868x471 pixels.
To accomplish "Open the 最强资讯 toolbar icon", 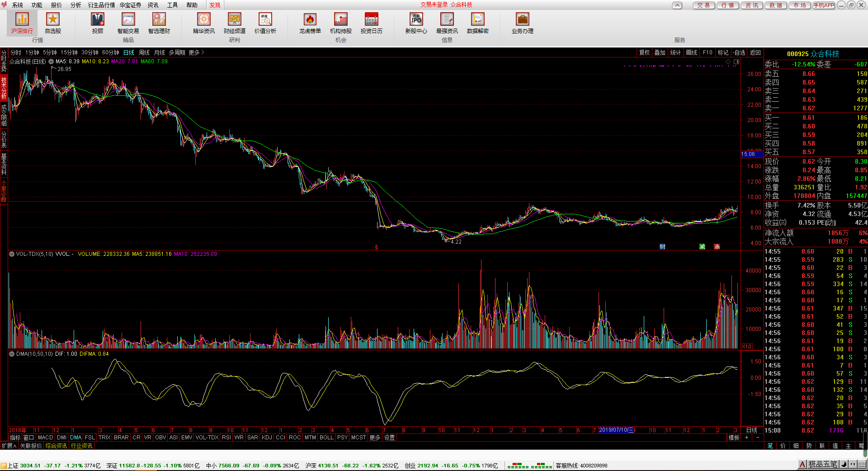I will pyautogui.click(x=447, y=23).
